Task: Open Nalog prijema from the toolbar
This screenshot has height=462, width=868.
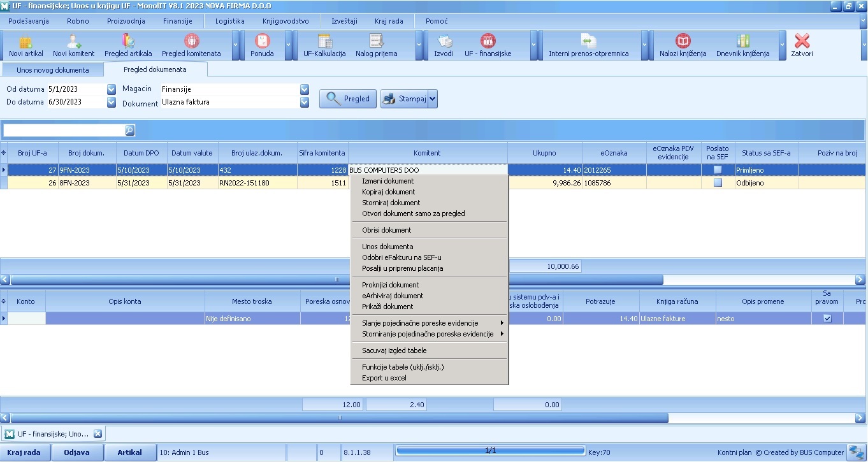Action: (x=377, y=46)
